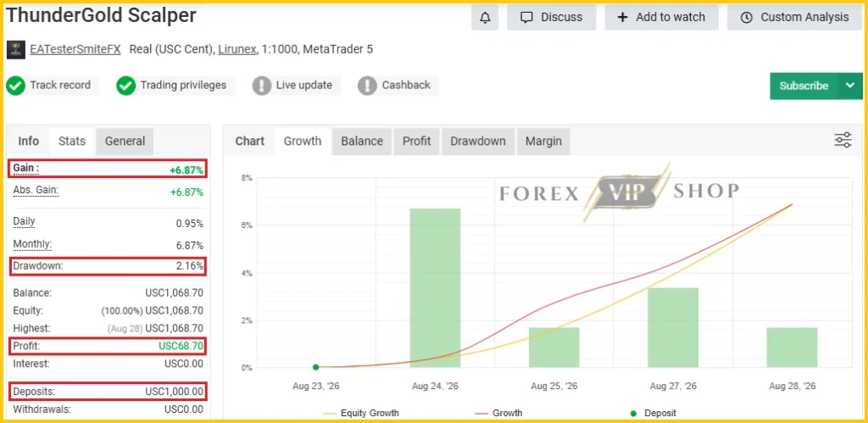This screenshot has height=423, width=868.
Task: Open the Lirunex broker link
Action: (237, 49)
